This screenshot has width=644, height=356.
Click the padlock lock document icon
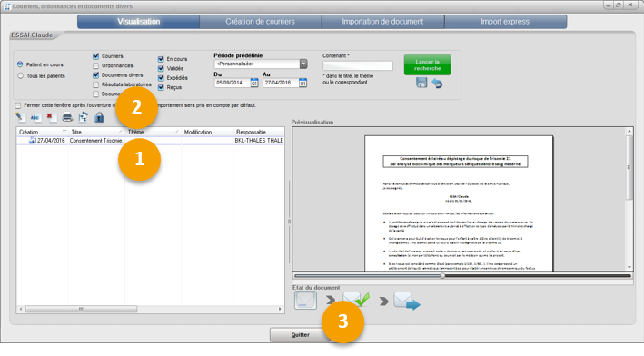click(x=99, y=117)
